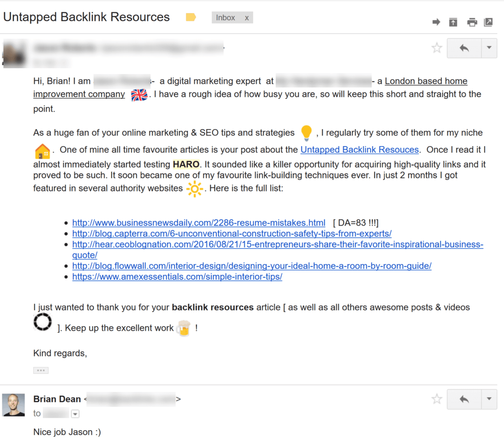The image size is (504, 447).
Task: Reply to Brian Dean's message
Action: tap(464, 399)
